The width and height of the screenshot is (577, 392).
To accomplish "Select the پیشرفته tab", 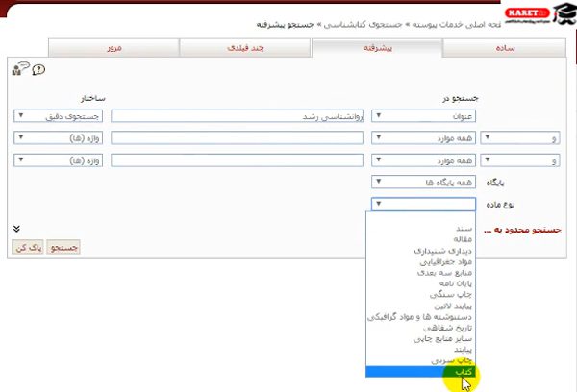I will [377, 48].
